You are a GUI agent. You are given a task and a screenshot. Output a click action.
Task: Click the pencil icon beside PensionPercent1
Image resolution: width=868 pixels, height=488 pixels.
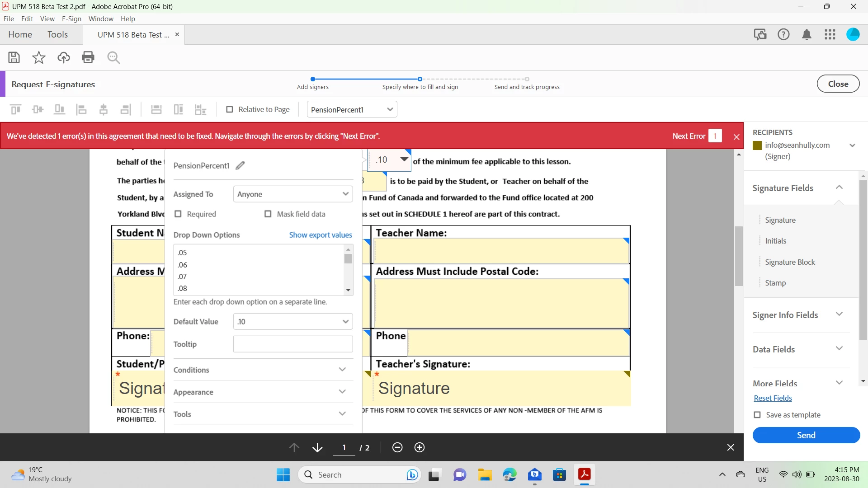click(x=240, y=165)
